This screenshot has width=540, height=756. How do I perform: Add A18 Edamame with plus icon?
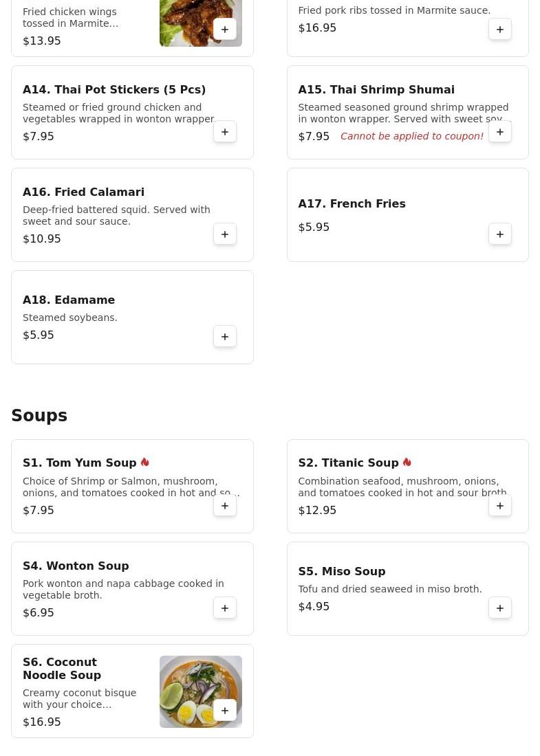[225, 337]
